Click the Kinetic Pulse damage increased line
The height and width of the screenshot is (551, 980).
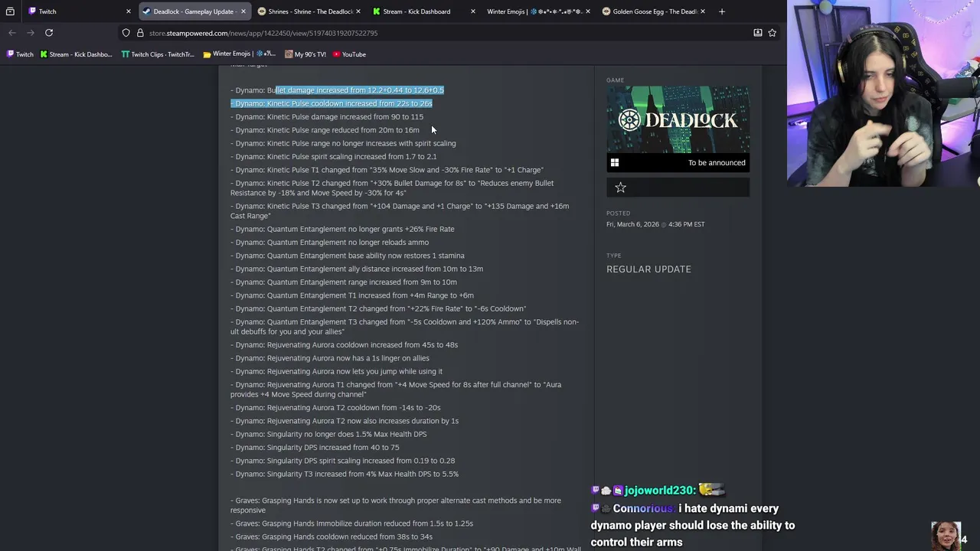(327, 117)
